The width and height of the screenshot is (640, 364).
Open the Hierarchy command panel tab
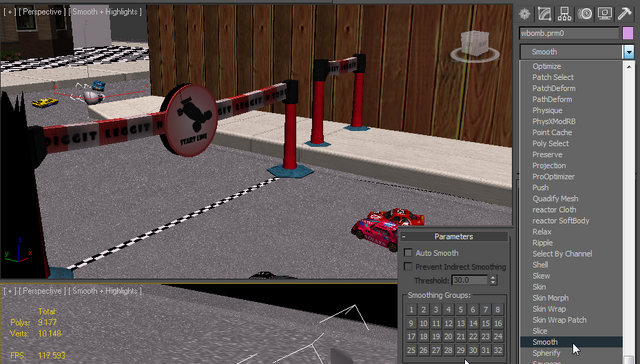point(564,14)
